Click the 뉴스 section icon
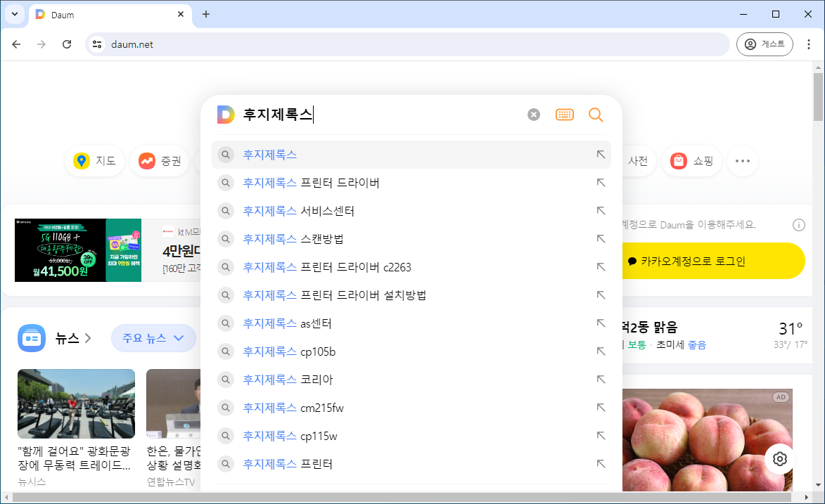 [32, 338]
